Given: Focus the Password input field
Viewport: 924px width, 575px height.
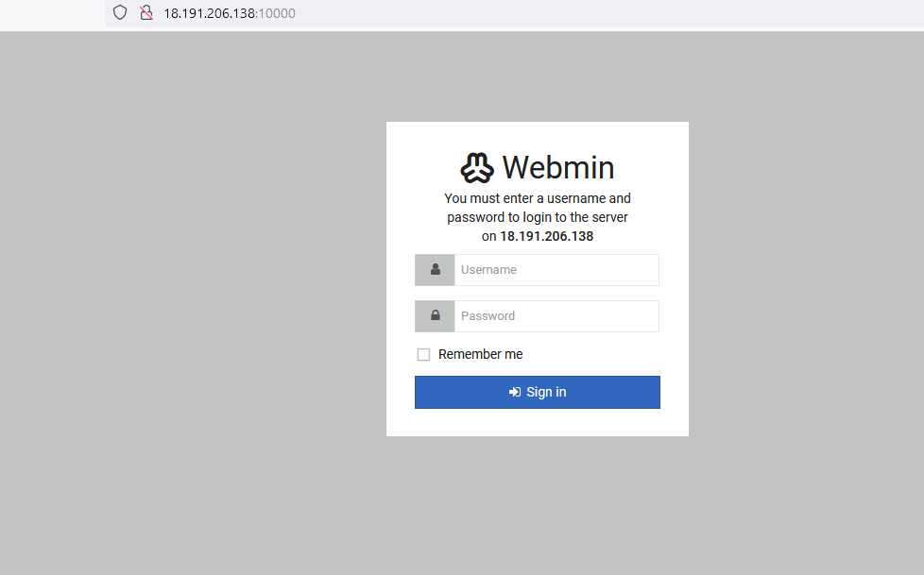Looking at the screenshot, I should coord(556,316).
